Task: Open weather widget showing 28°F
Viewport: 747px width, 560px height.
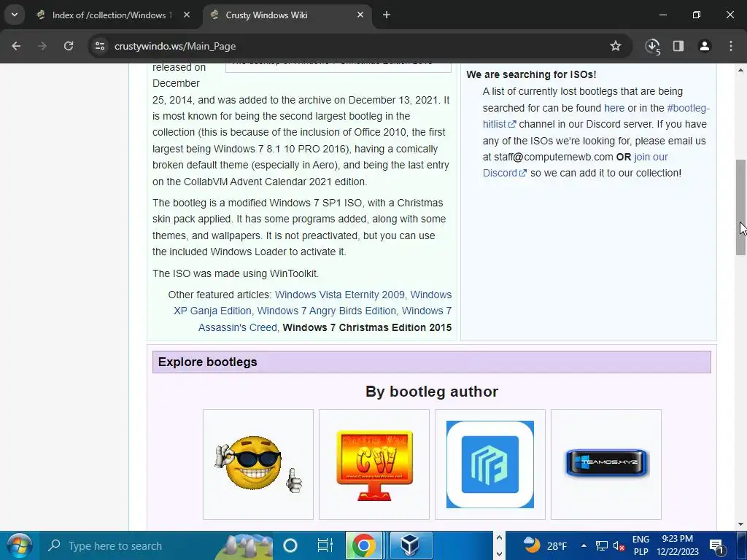Action: (x=544, y=545)
